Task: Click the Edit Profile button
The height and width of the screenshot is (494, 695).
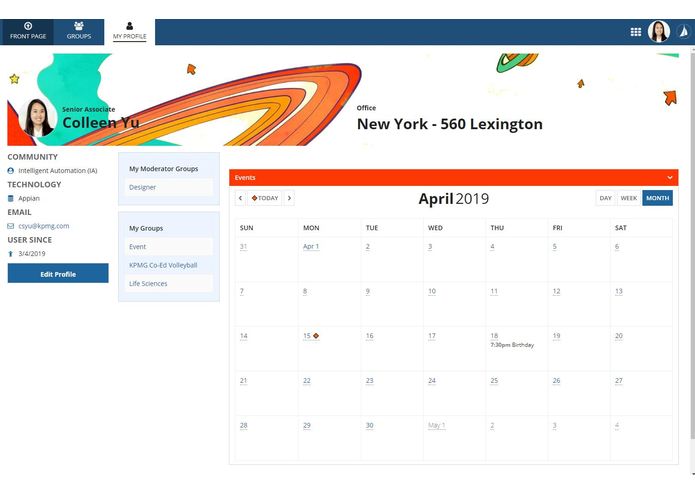Action: coord(58,273)
